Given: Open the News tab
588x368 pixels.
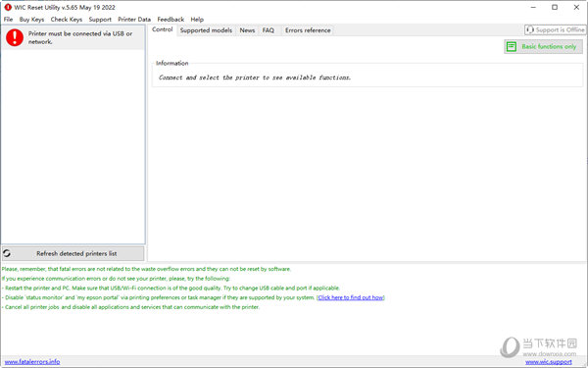Looking at the screenshot, I should click(x=247, y=30).
